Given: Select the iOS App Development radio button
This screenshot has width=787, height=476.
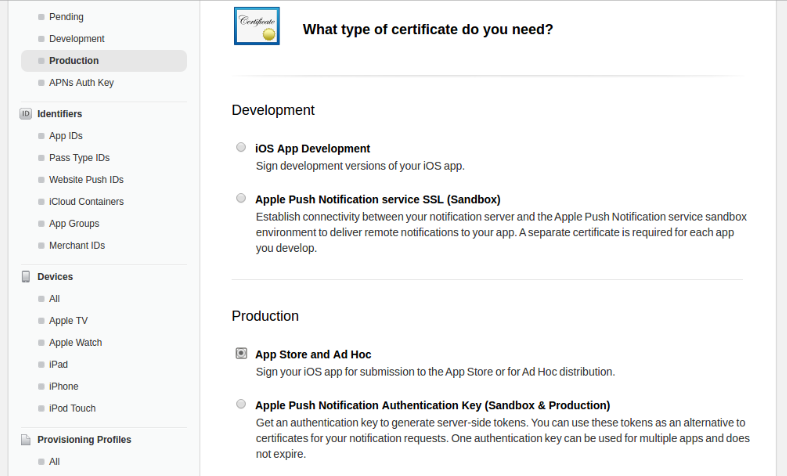Looking at the screenshot, I should [241, 147].
